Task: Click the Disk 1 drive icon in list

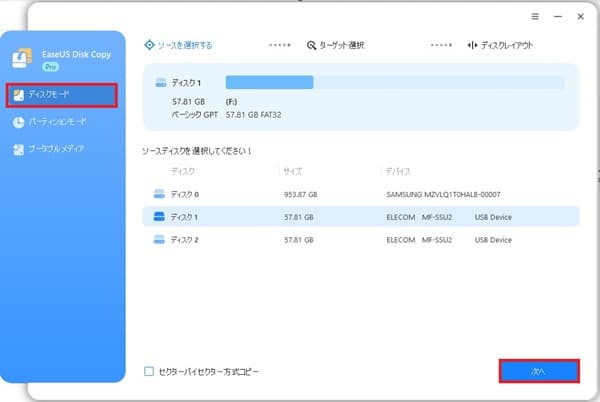Action: 159,216
